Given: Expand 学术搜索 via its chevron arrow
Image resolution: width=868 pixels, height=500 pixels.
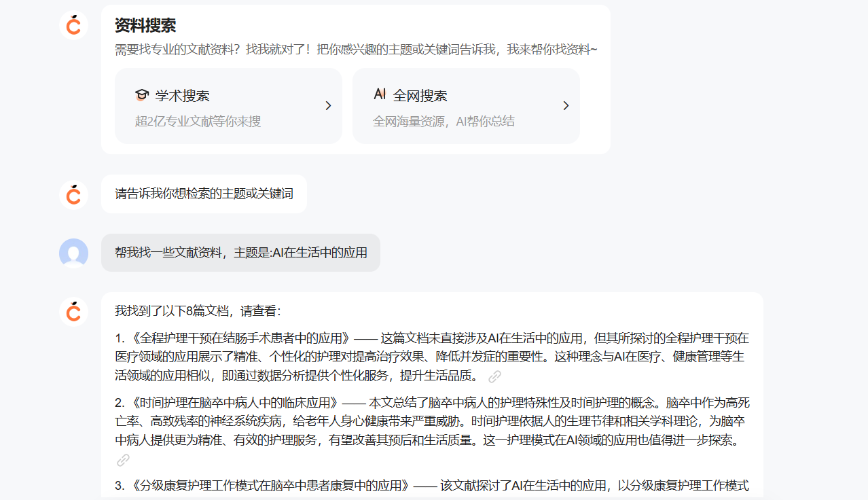Looking at the screenshot, I should coord(328,106).
